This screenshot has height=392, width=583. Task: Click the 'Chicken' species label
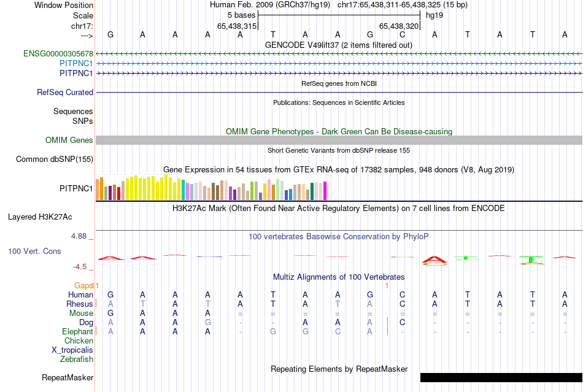coord(79,340)
